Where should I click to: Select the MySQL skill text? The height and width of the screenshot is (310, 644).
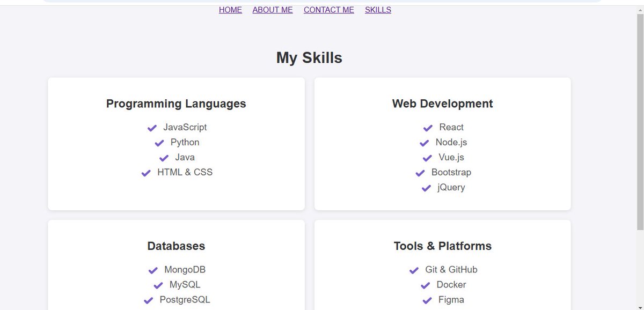tap(185, 285)
